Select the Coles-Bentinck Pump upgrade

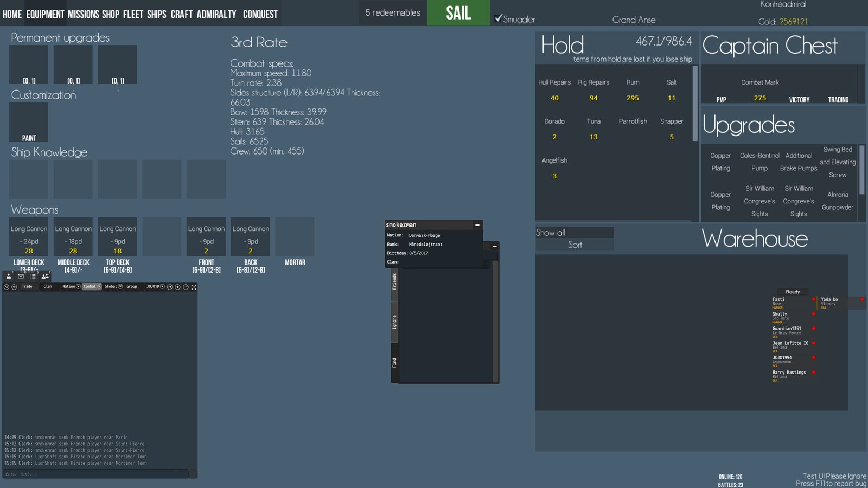(x=759, y=162)
